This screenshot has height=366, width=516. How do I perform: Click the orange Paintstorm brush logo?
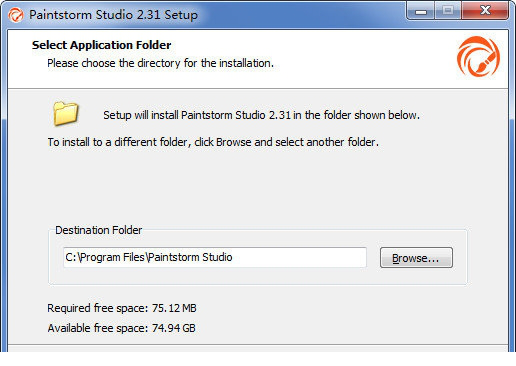click(478, 56)
